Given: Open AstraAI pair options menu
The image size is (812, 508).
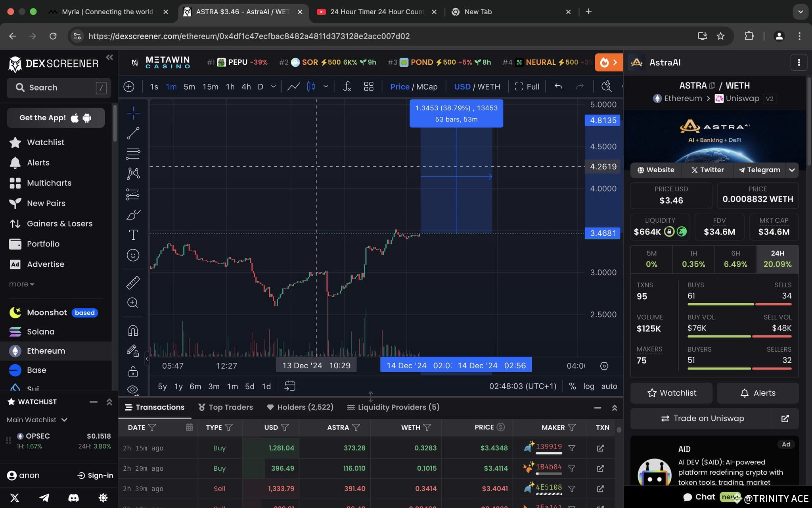Looking at the screenshot, I should coord(799,62).
